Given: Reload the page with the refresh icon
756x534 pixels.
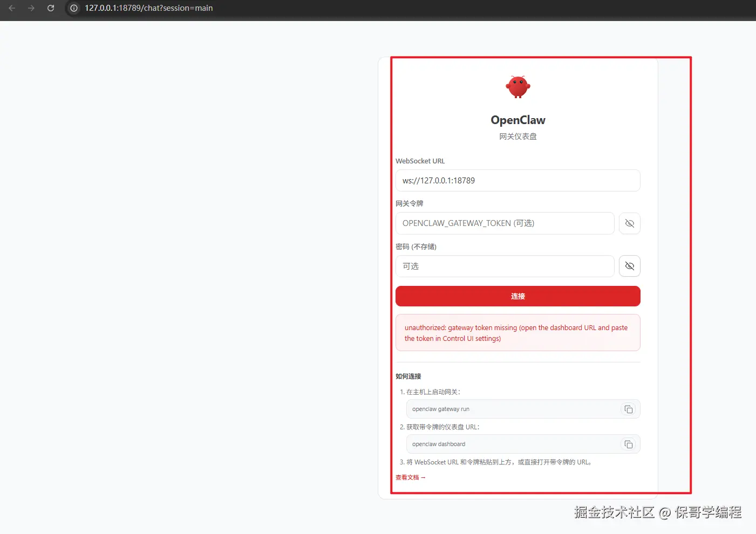Looking at the screenshot, I should click(51, 8).
